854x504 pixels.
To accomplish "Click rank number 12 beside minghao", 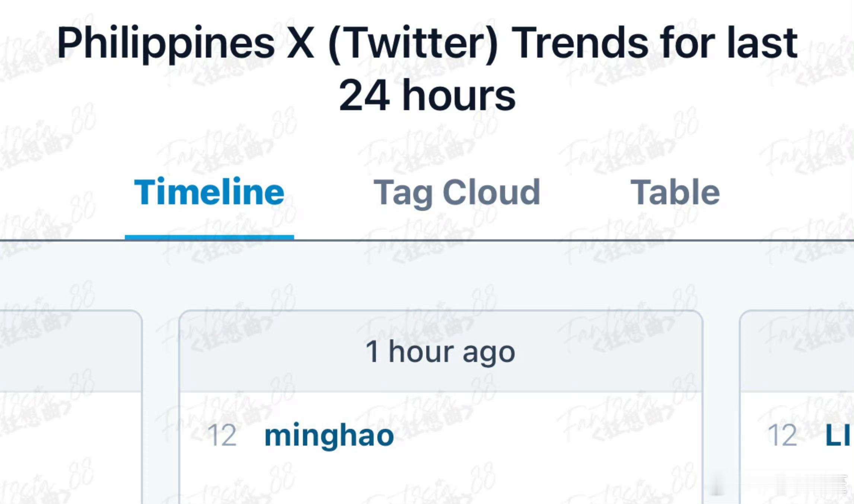I will tap(222, 435).
